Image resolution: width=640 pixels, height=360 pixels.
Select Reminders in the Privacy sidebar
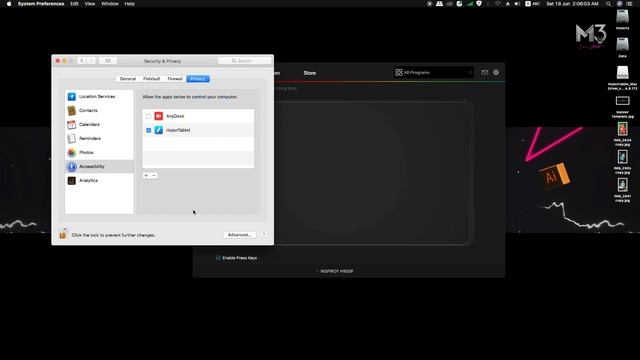click(x=99, y=138)
